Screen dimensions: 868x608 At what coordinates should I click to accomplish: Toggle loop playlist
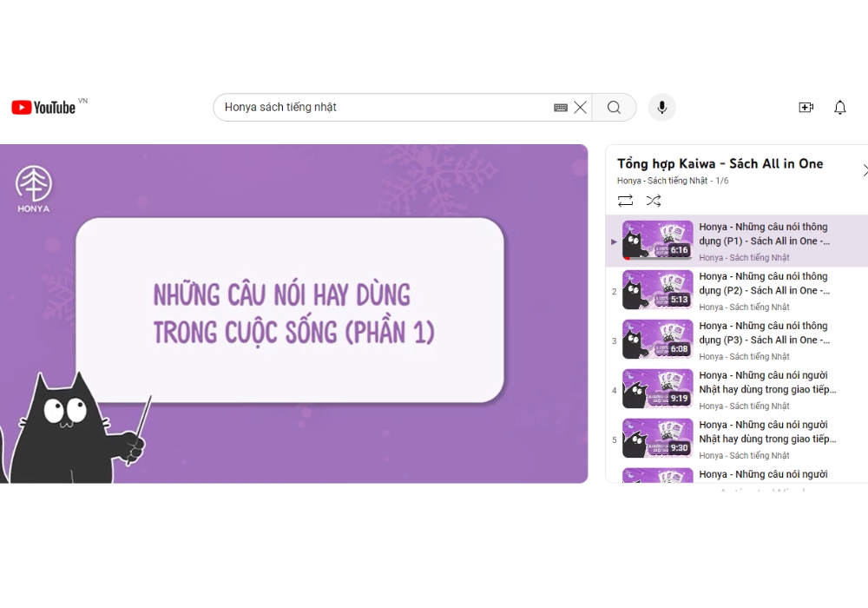coord(626,201)
